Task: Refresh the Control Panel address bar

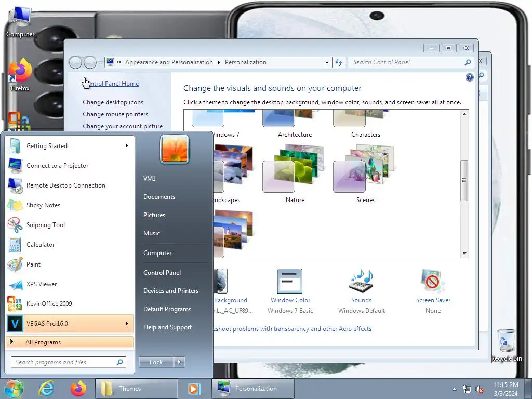Action: (x=339, y=62)
